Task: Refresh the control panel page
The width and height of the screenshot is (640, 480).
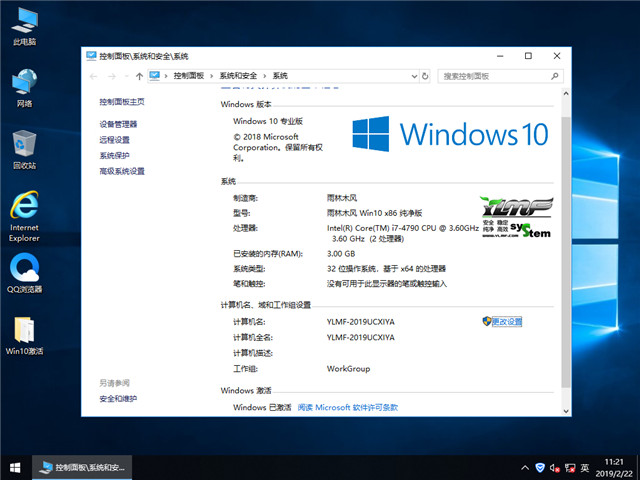Action: [x=425, y=76]
